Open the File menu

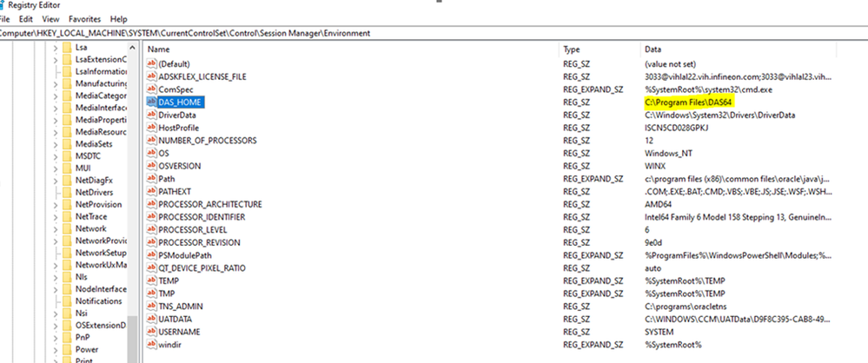pos(4,18)
